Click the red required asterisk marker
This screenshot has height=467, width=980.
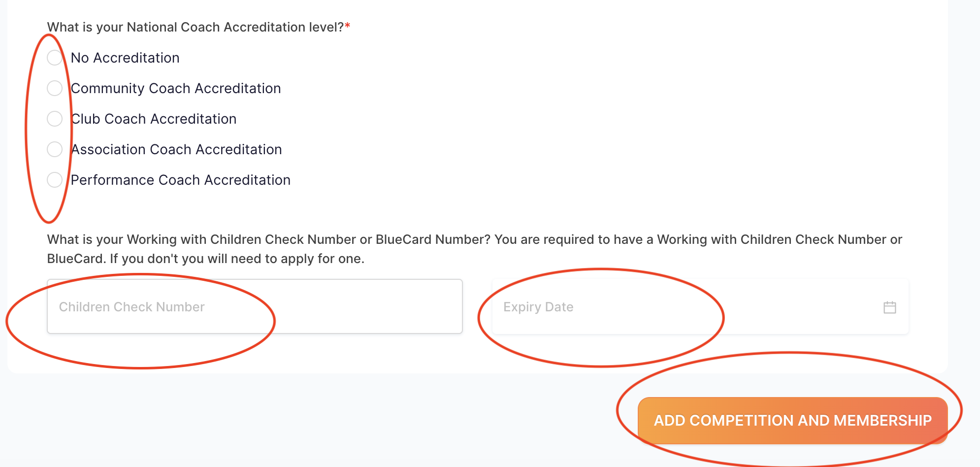pos(348,26)
